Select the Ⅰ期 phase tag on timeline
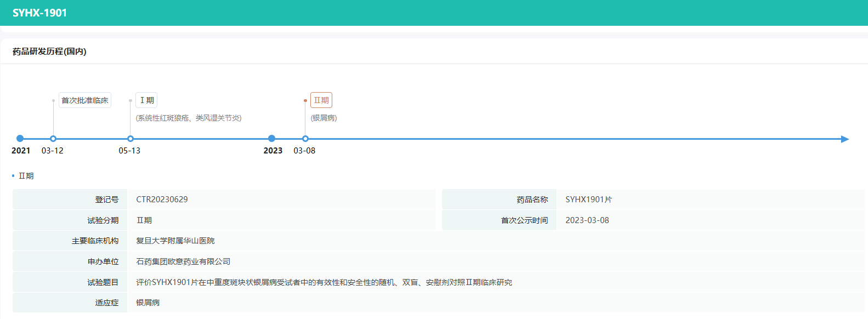 tap(146, 100)
